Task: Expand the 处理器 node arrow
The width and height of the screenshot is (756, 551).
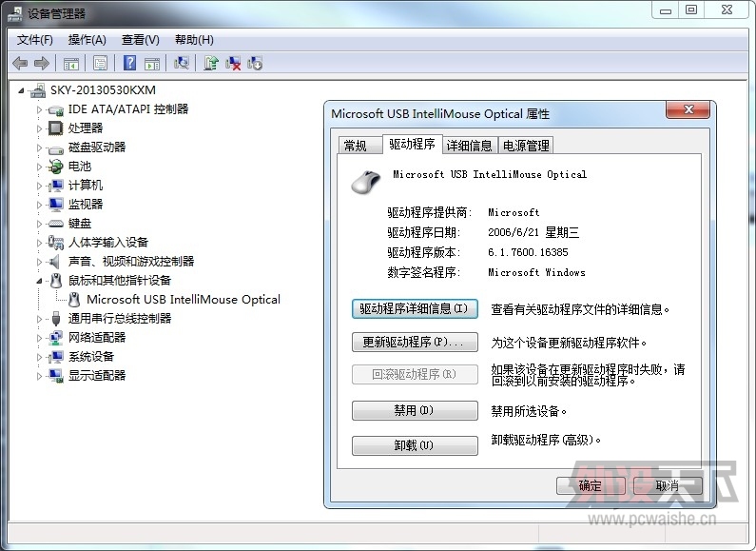Action: point(40,128)
